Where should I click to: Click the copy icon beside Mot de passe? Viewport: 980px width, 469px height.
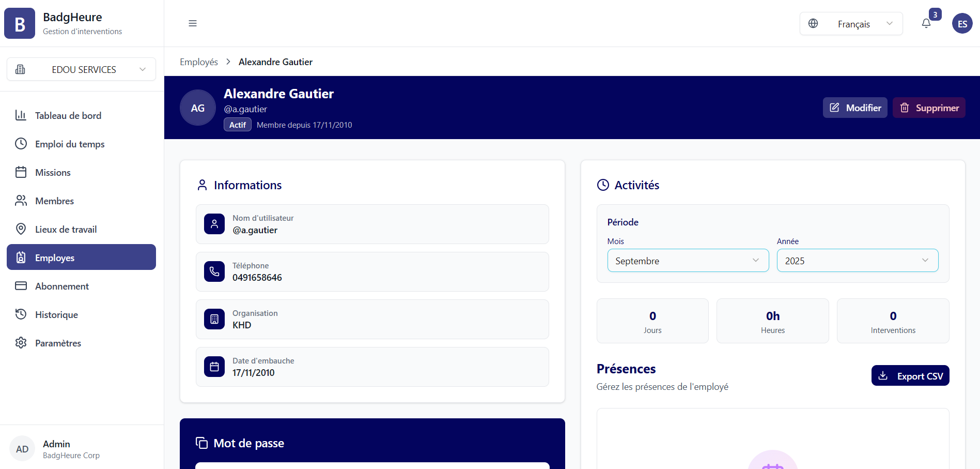pyautogui.click(x=201, y=443)
